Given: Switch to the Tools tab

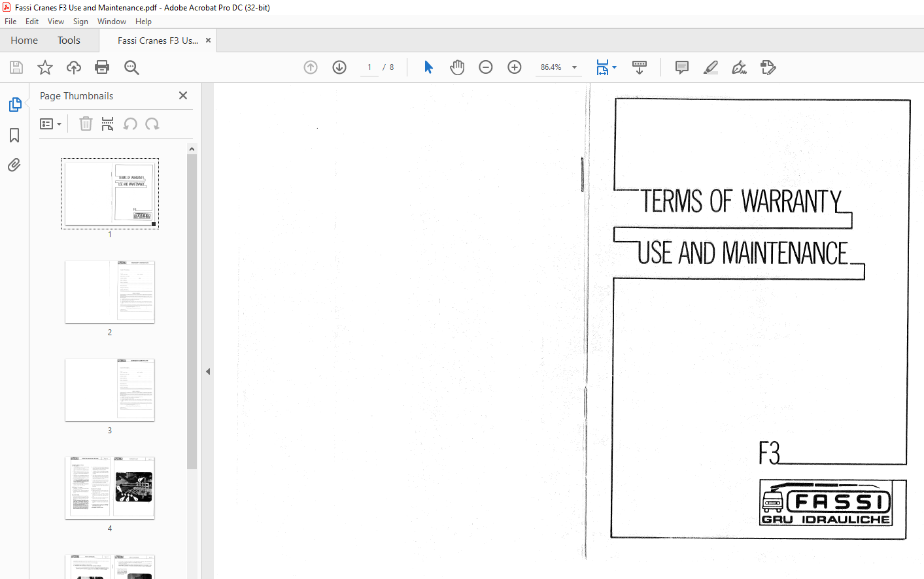Looking at the screenshot, I should point(69,41).
